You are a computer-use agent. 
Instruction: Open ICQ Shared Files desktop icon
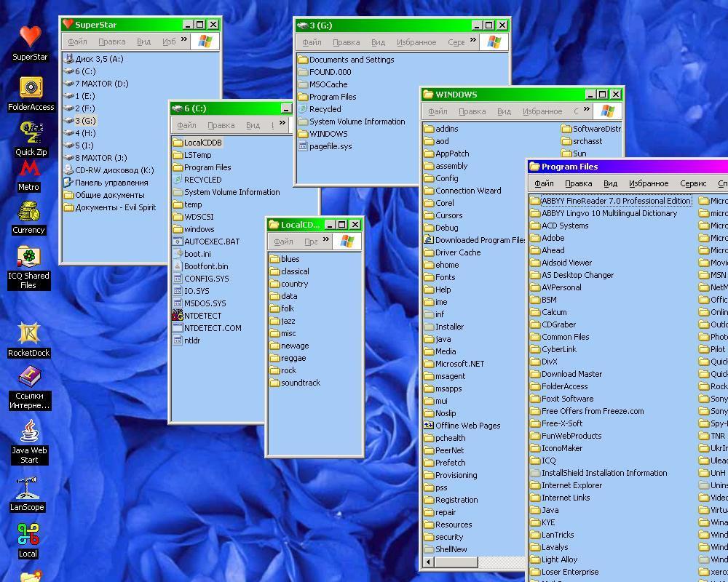29,258
